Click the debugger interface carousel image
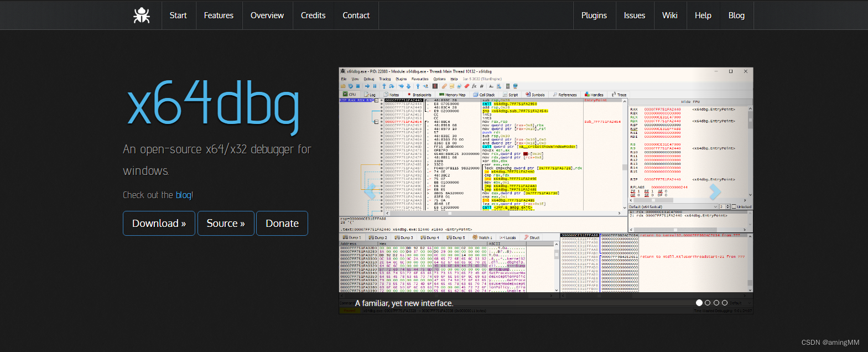The image size is (868, 352). coord(546,191)
